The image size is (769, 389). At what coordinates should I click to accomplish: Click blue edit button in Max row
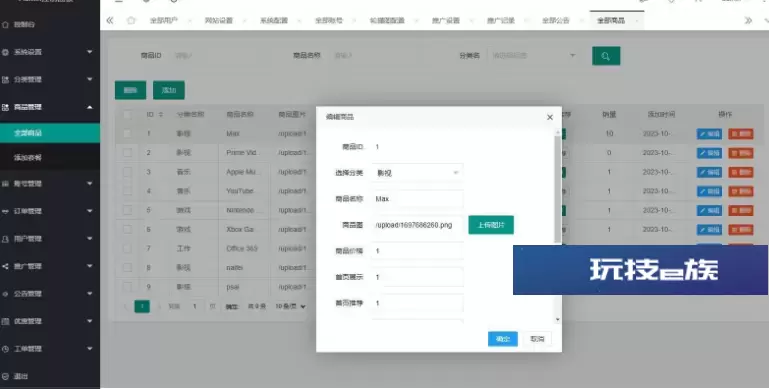709,134
